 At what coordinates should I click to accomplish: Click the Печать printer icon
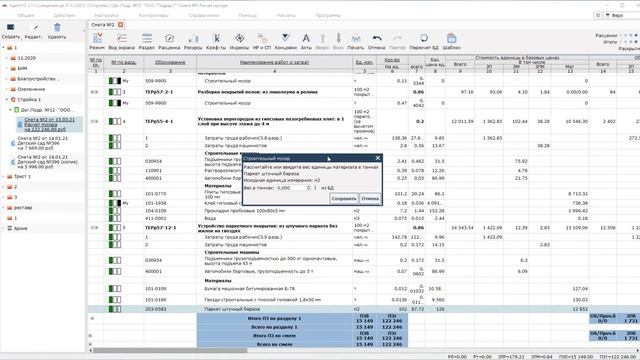pyautogui.click(x=356, y=38)
